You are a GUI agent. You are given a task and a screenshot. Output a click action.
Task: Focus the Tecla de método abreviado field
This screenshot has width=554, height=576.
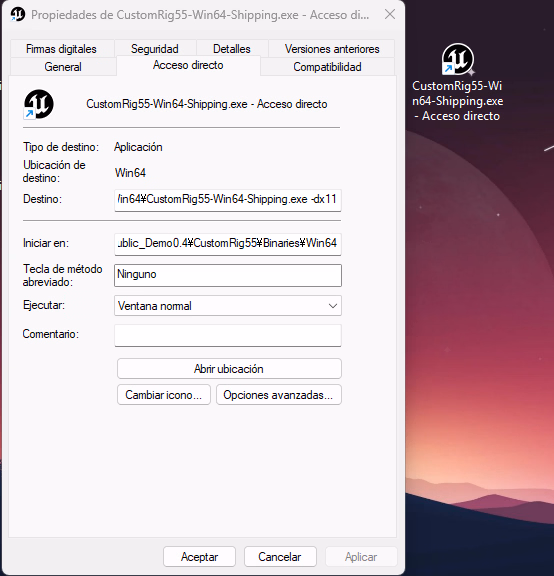point(228,275)
